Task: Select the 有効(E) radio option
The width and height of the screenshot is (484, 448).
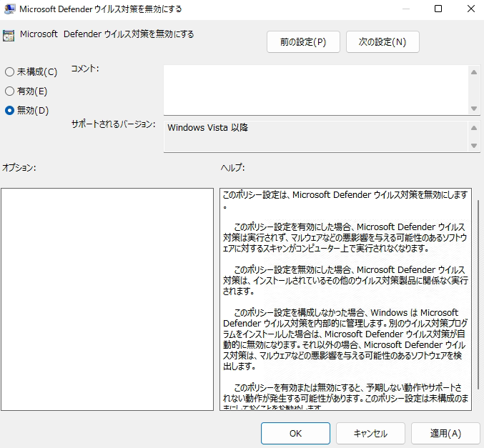Action: click(9, 91)
